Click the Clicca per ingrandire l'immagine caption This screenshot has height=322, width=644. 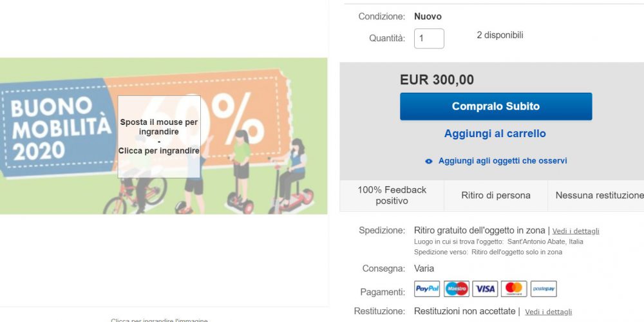[159, 320]
